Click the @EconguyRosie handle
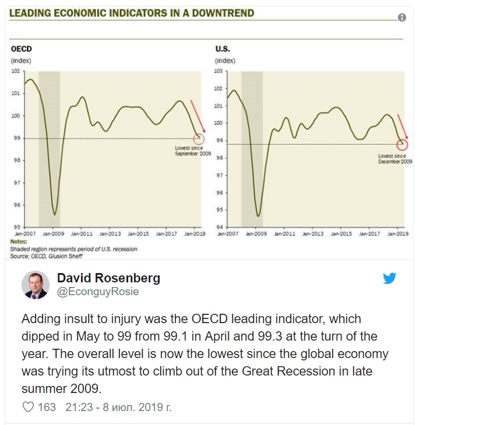Screen dimensions: 504x425 pyautogui.click(x=98, y=291)
